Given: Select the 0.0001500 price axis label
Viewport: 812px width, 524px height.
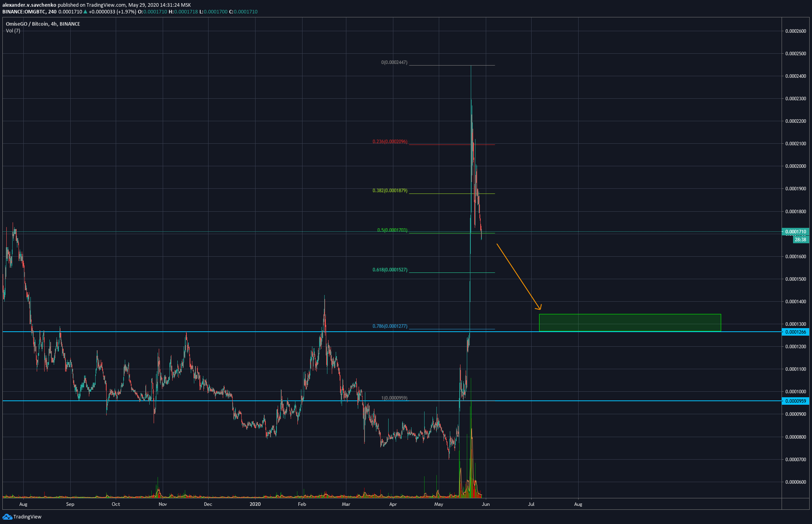Looking at the screenshot, I should 795,279.
